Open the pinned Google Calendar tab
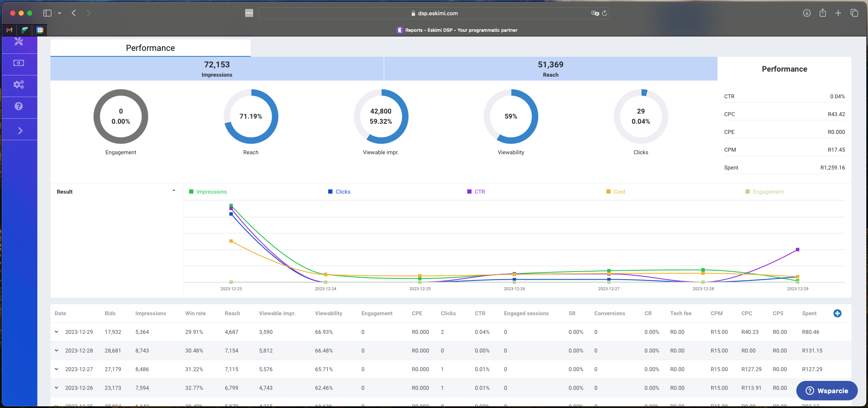Screen dimensions: 868x408 [40, 30]
